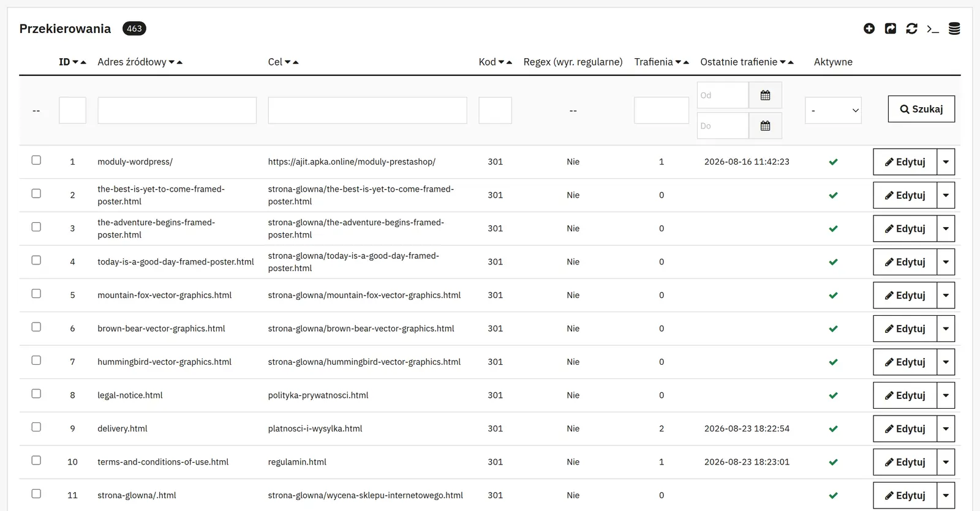This screenshot has height=511, width=980.
Task: Toggle active checkmark for legal-notice.html row
Action: [x=833, y=396]
